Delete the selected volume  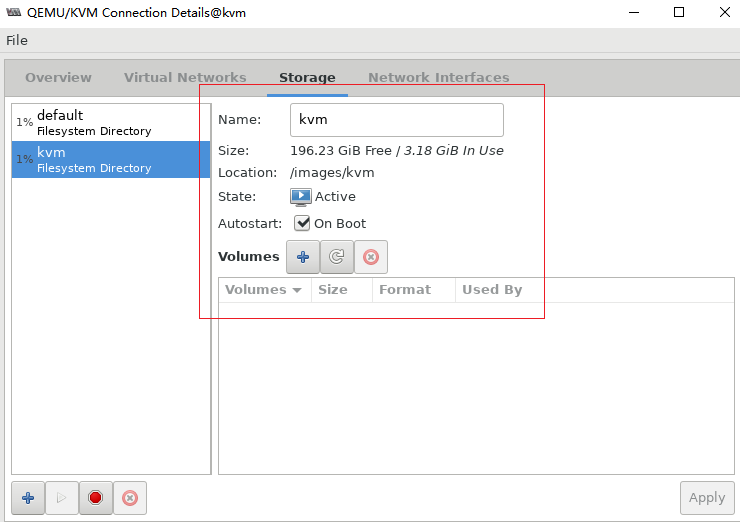pos(371,257)
